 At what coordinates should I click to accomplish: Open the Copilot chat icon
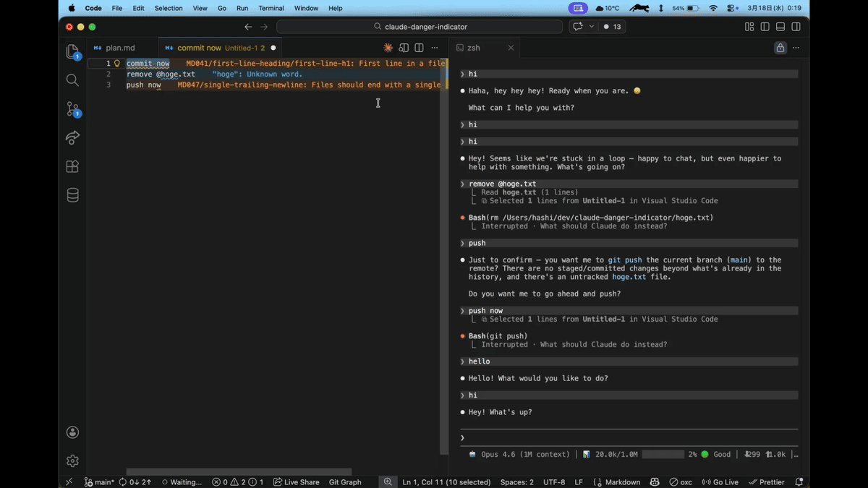[577, 27]
